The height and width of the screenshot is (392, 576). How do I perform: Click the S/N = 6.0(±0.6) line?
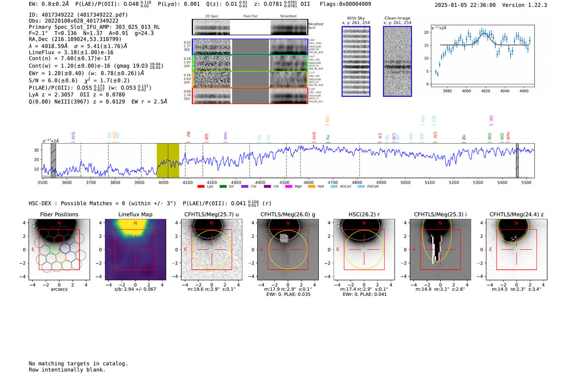pyautogui.click(x=79, y=81)
